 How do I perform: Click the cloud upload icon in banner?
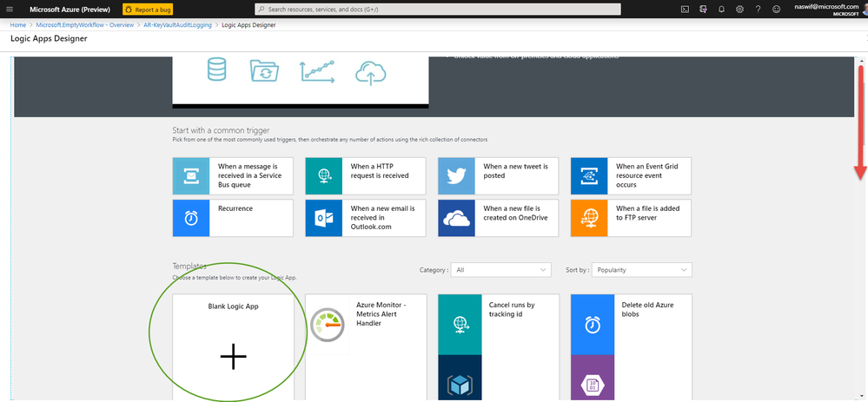point(370,72)
